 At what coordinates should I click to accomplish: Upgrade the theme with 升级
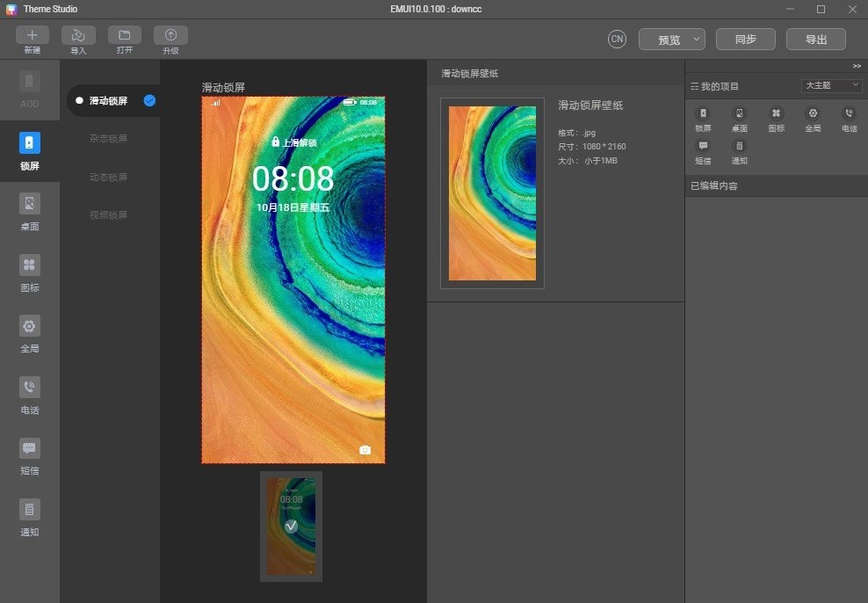170,38
